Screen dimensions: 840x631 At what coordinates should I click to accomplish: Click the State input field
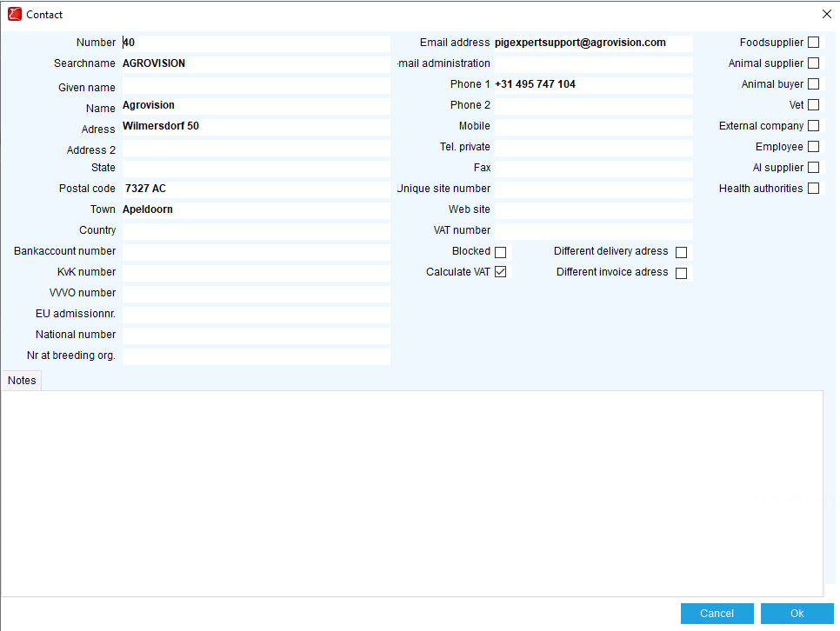tap(256, 169)
